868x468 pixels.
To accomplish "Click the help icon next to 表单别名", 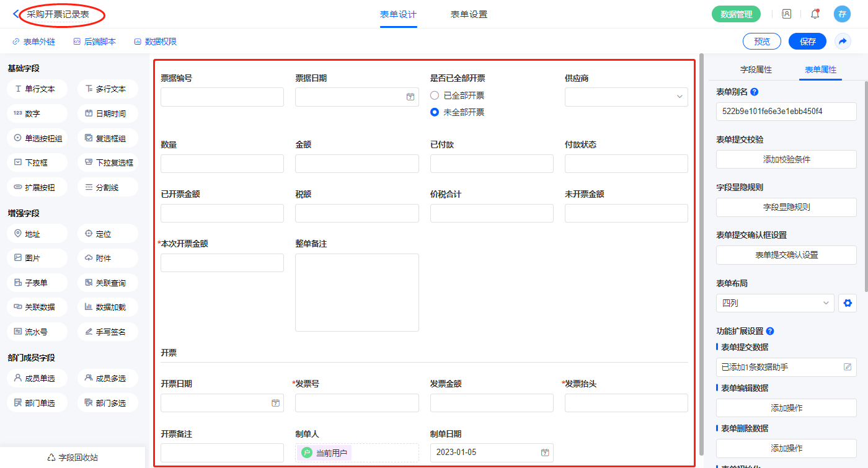I will point(754,92).
